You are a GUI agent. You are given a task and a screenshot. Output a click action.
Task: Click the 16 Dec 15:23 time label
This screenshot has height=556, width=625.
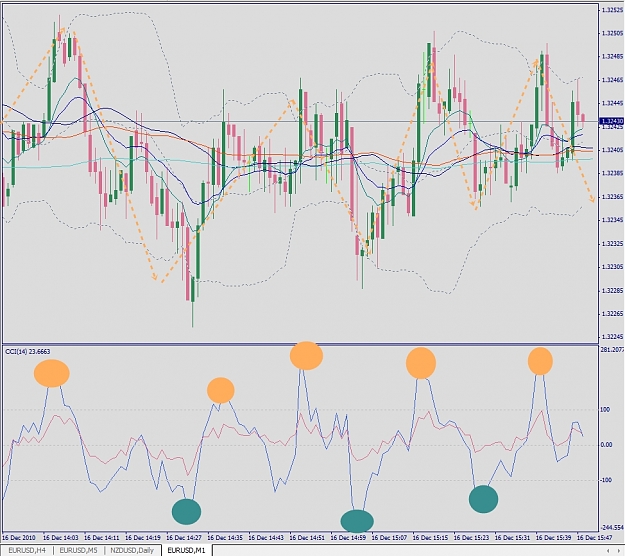click(x=471, y=538)
